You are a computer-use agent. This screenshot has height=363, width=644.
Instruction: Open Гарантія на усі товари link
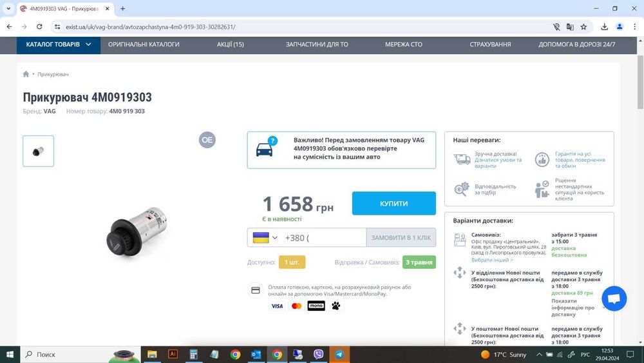[x=580, y=160]
